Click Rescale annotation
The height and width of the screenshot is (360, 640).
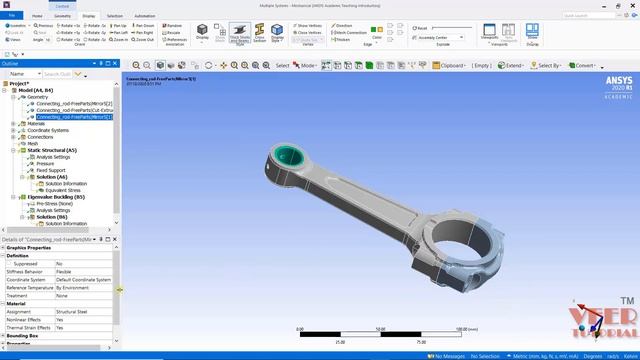click(x=171, y=33)
